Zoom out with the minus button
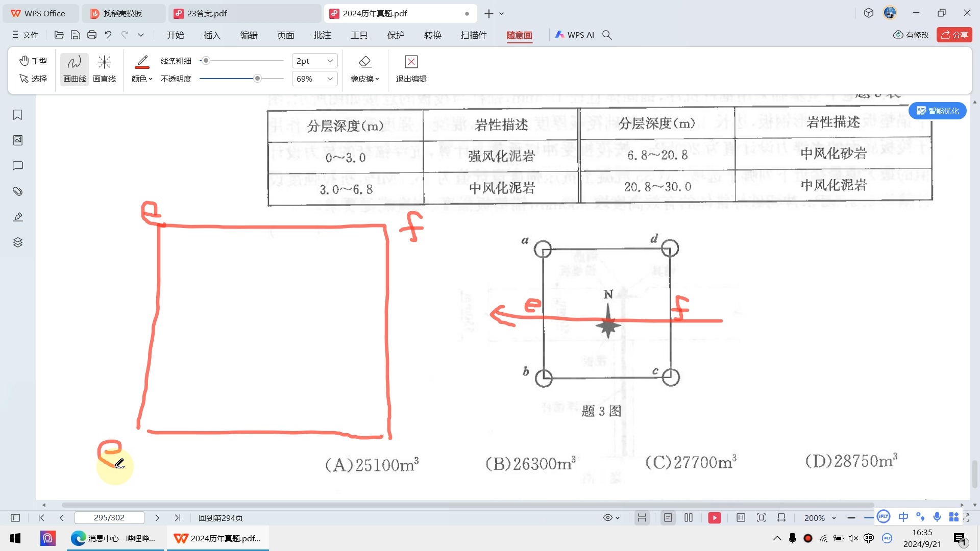Viewport: 980px width, 551px height. click(851, 518)
